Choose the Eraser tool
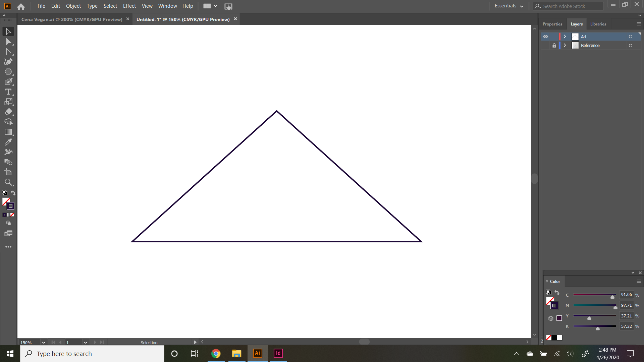The height and width of the screenshot is (362, 644). pos(8,112)
